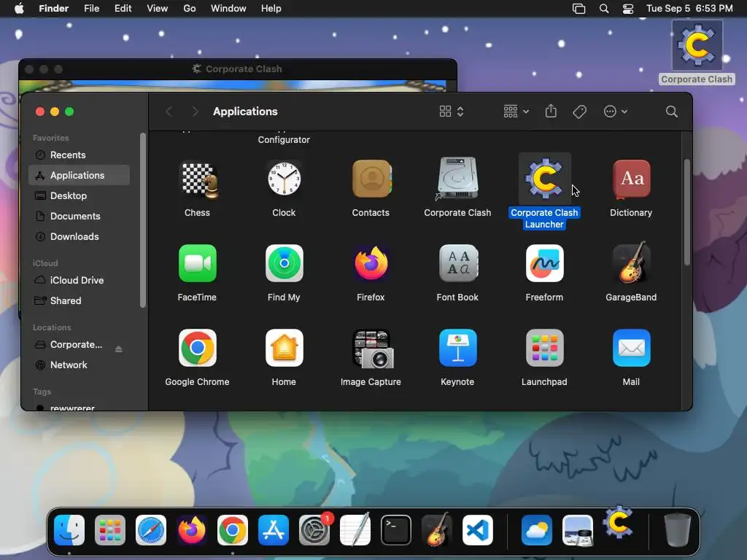Image resolution: width=747 pixels, height=560 pixels.
Task: Open Weather from the Dock
Action: click(536, 530)
